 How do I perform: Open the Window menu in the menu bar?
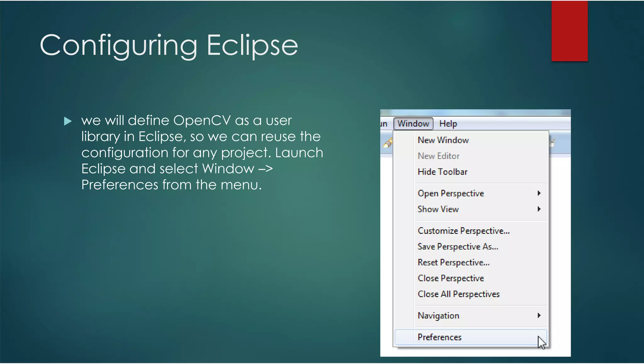(x=413, y=124)
